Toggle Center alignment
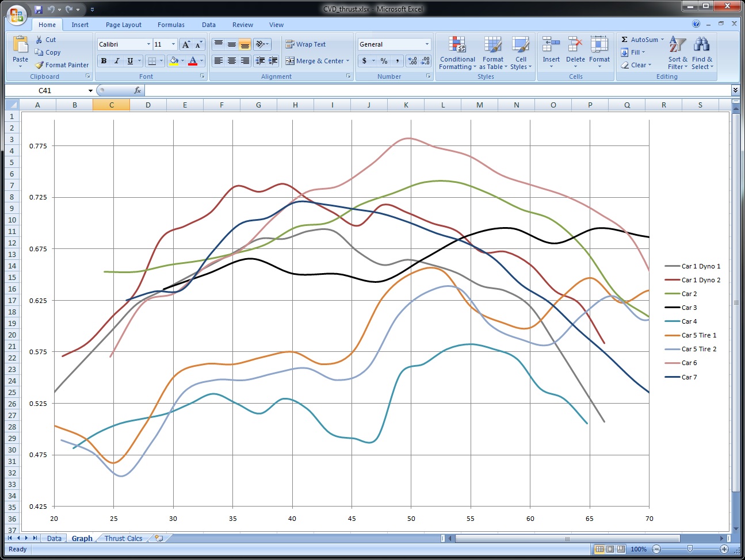Viewport: 745px width, 560px height. tap(231, 61)
